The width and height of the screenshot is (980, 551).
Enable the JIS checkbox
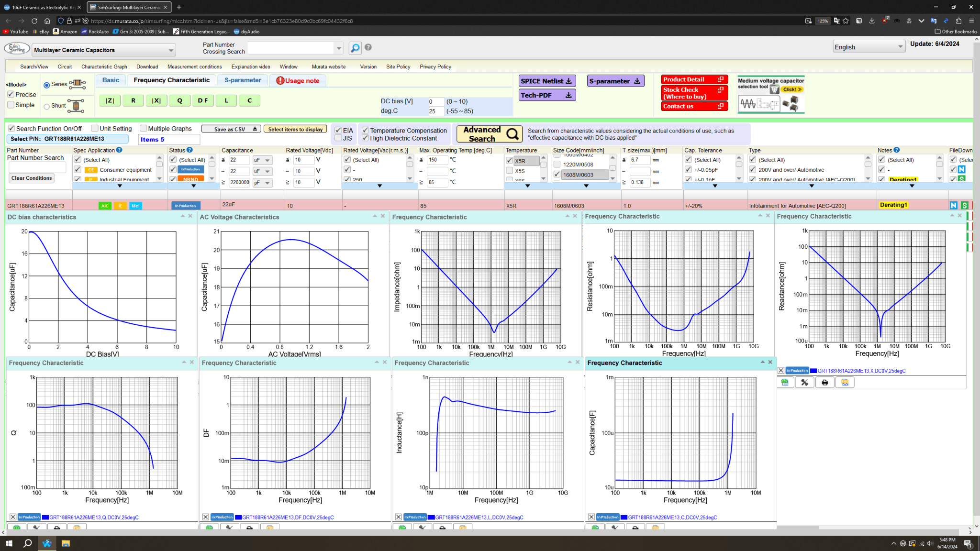click(x=338, y=138)
